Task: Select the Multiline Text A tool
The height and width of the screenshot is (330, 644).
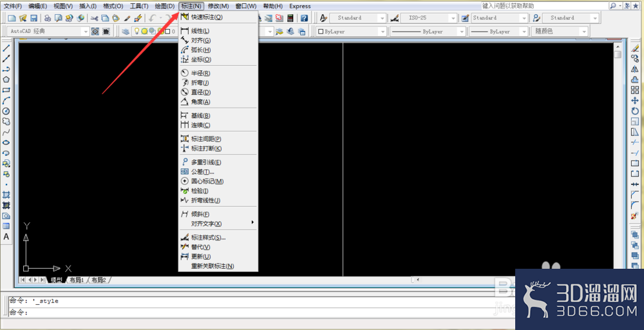Action: pos(6,237)
